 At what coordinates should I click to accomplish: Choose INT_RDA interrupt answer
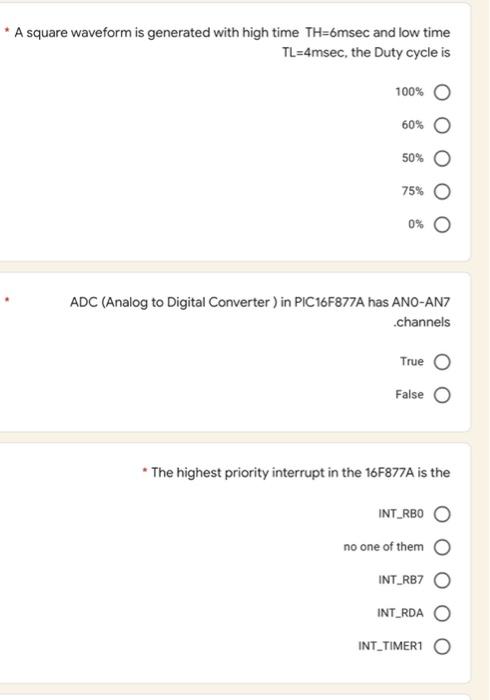pyautogui.click(x=442, y=613)
